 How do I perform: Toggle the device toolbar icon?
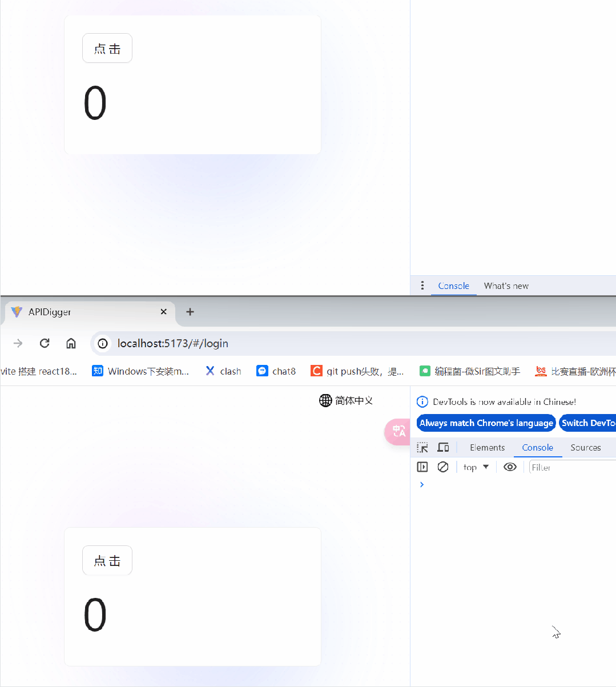443,448
